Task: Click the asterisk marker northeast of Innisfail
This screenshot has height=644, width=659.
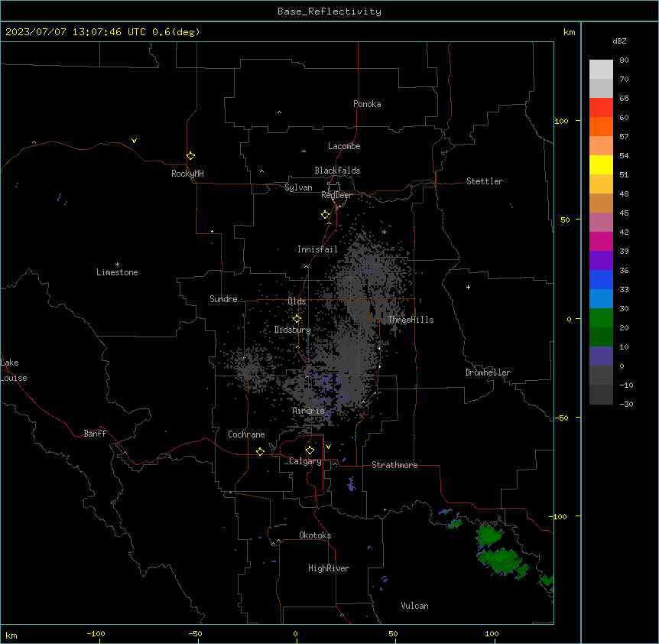Action: 384,232
